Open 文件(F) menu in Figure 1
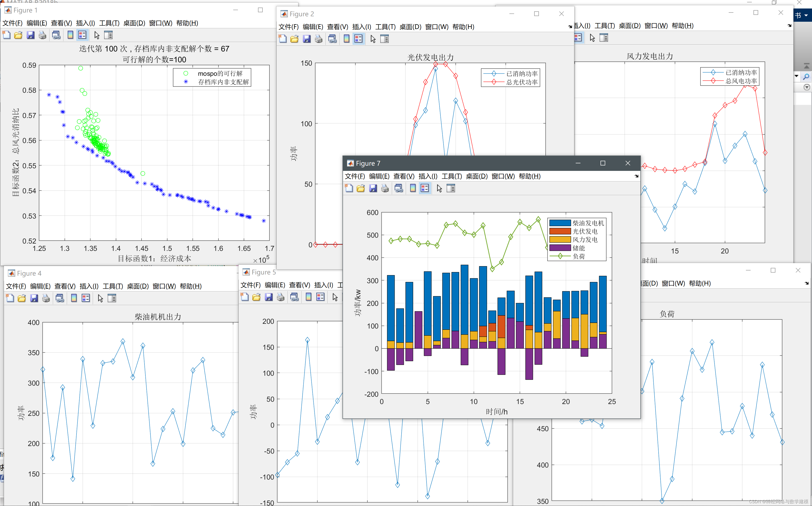The height and width of the screenshot is (506, 812). click(x=12, y=23)
